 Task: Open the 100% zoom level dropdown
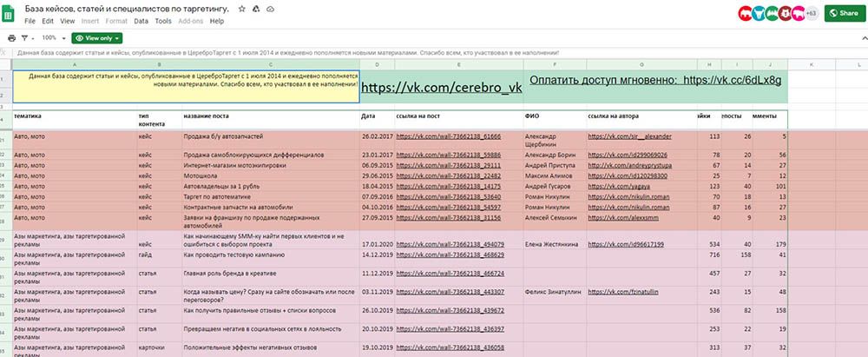click(54, 38)
